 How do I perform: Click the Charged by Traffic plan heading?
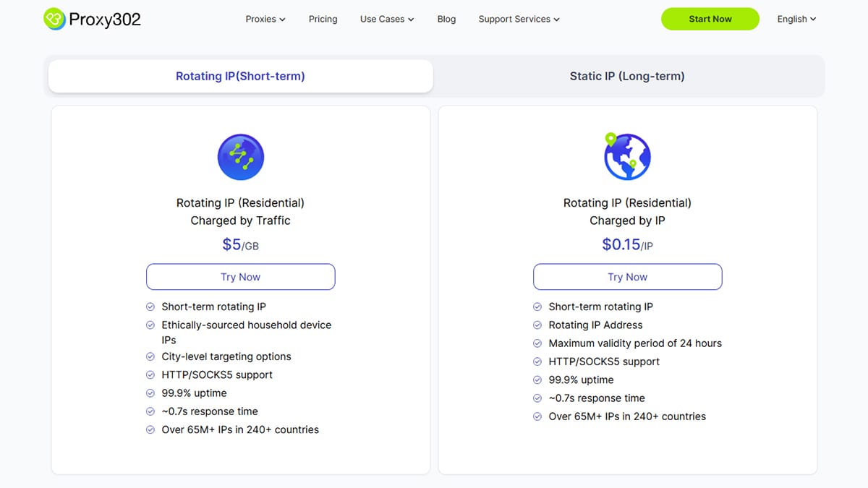[240, 221]
